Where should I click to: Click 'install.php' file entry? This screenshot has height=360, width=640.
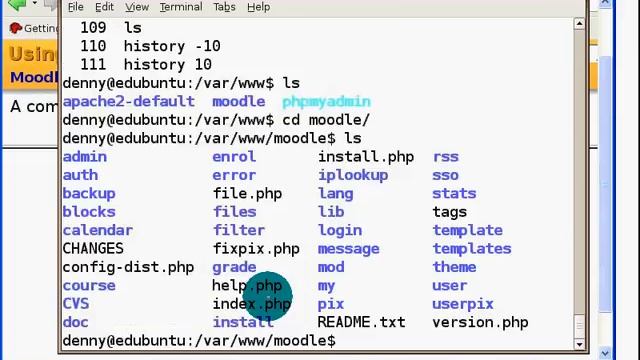(366, 157)
